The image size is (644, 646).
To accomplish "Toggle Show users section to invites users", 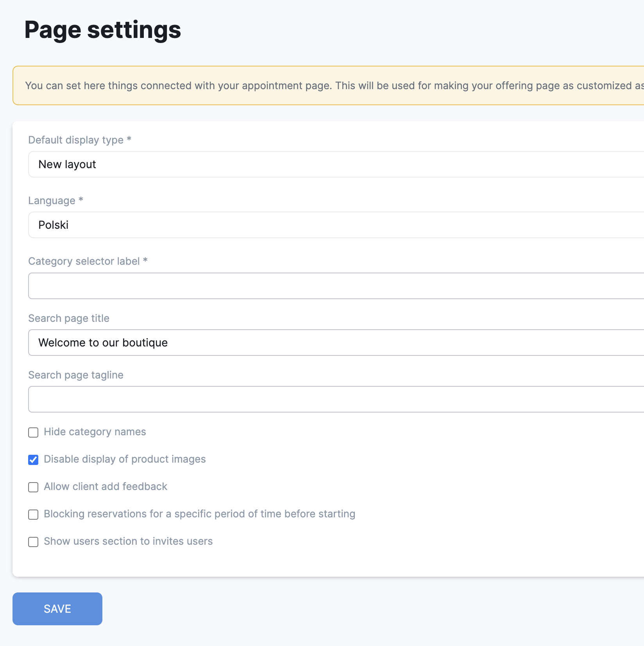I will pos(33,542).
